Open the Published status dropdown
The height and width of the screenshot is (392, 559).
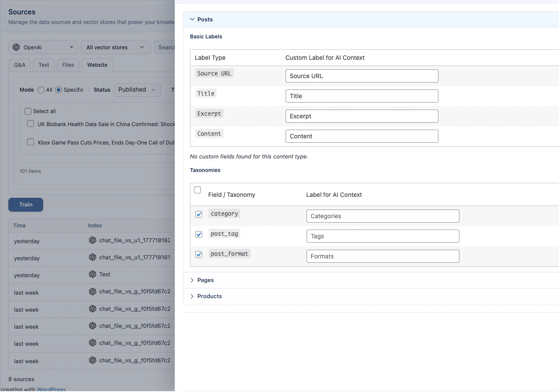click(x=137, y=89)
